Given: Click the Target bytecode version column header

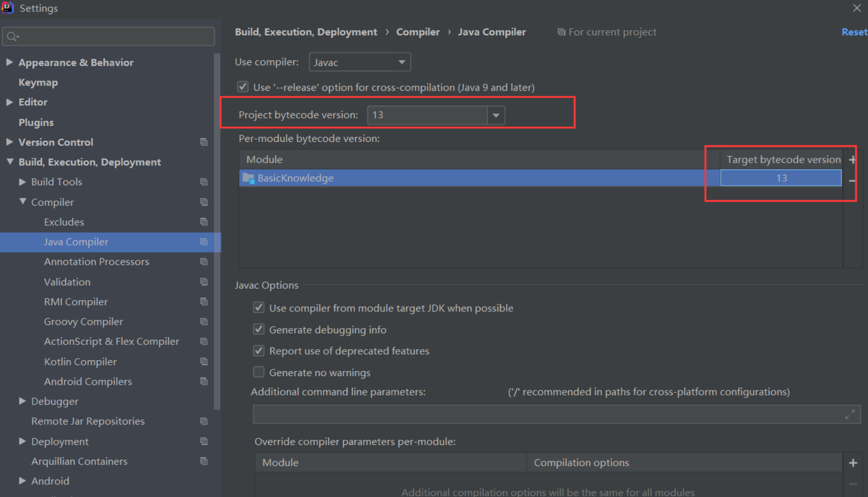Looking at the screenshot, I should 783,160.
